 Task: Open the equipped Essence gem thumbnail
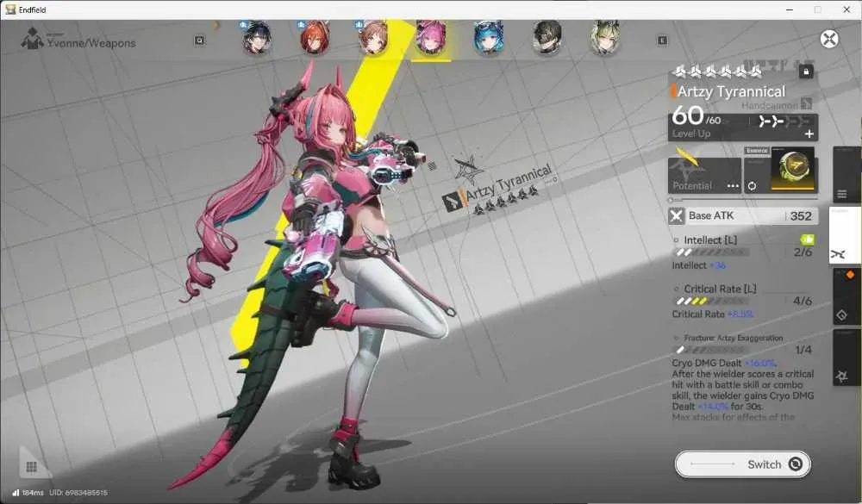(x=792, y=169)
